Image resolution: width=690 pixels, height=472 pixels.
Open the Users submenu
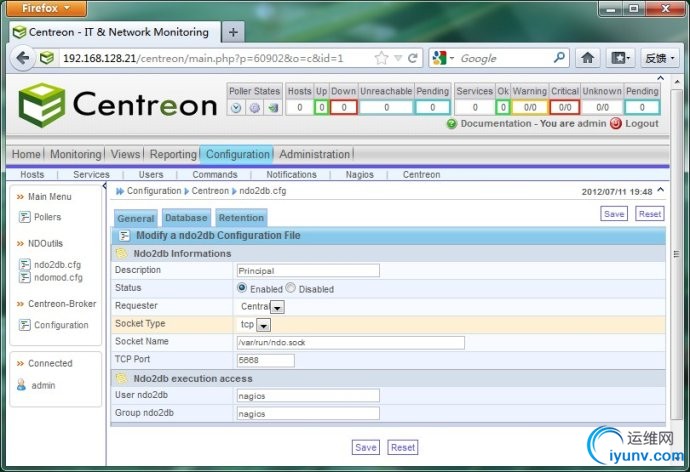pos(151,175)
